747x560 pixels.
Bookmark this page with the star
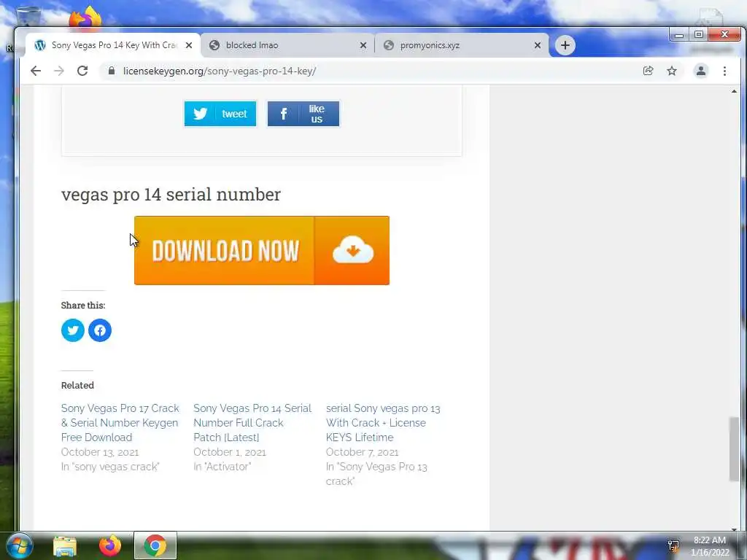(672, 71)
